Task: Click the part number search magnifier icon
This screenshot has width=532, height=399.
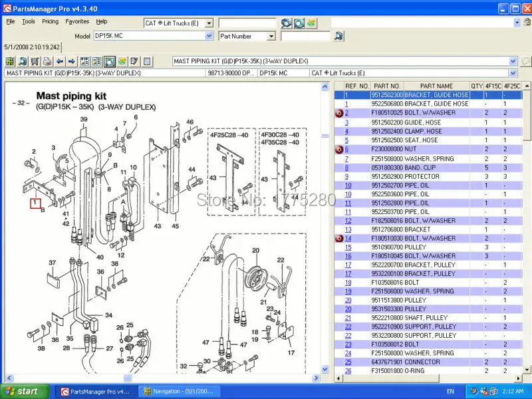Action: click(x=338, y=36)
